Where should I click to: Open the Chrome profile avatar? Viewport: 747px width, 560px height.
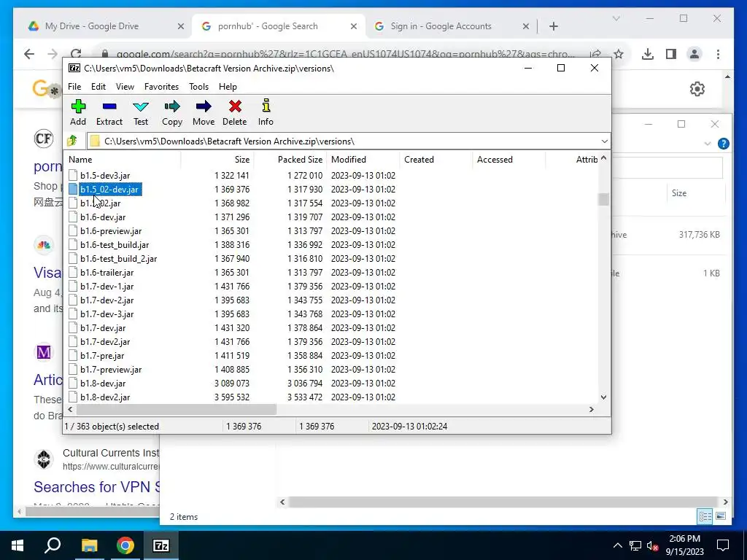click(694, 54)
